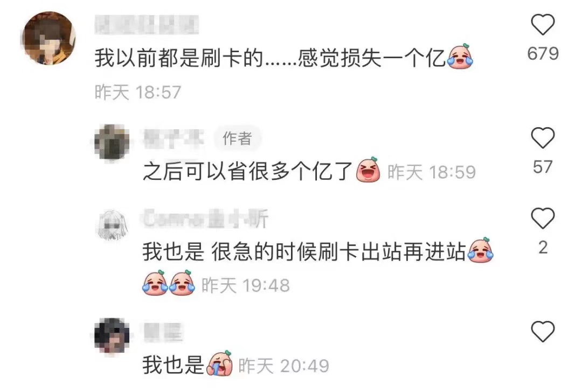This screenshot has width=582, height=392.
Task: Like the 我也是 reply posted at 20:49
Action: pos(543,332)
